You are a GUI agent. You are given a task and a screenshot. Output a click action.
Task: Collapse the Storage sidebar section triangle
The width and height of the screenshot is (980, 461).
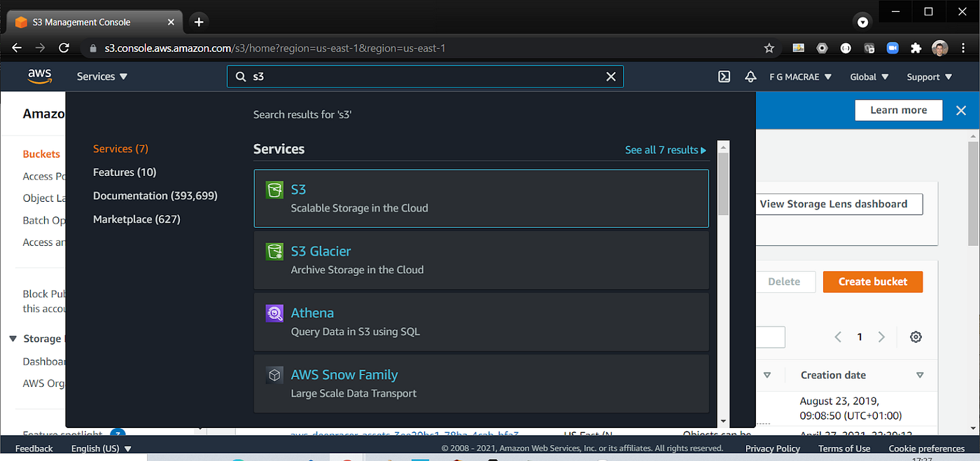pyautogui.click(x=13, y=338)
